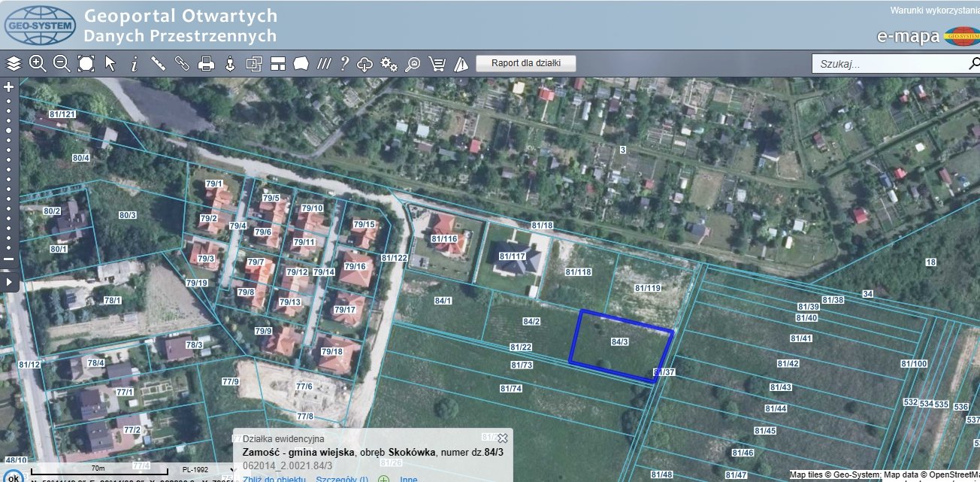Click the green plus icon in parcel popup

click(x=383, y=479)
